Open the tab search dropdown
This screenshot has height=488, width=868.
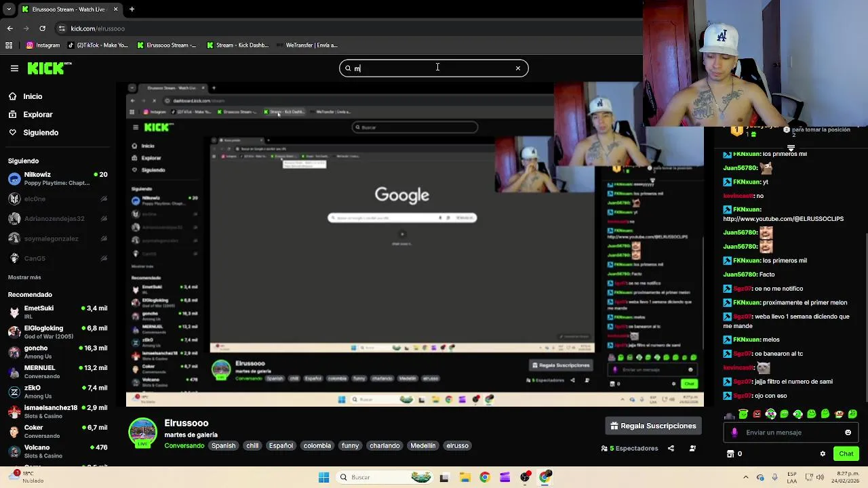[8, 9]
